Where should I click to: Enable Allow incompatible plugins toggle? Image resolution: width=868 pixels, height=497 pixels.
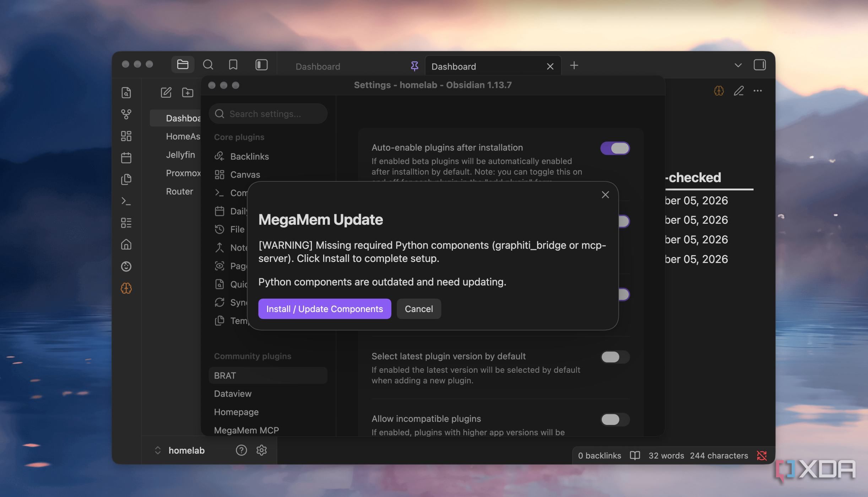click(x=615, y=420)
